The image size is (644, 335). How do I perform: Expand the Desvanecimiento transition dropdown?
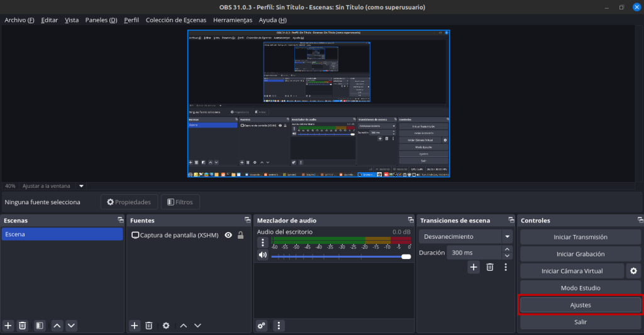point(507,237)
